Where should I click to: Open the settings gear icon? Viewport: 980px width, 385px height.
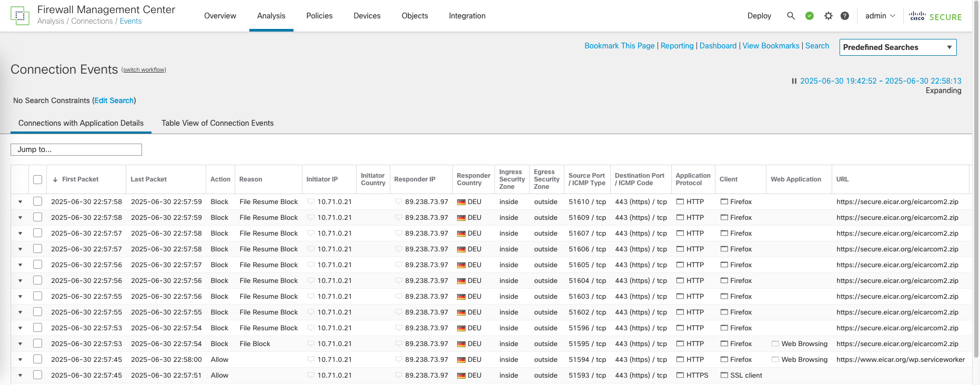click(829, 16)
